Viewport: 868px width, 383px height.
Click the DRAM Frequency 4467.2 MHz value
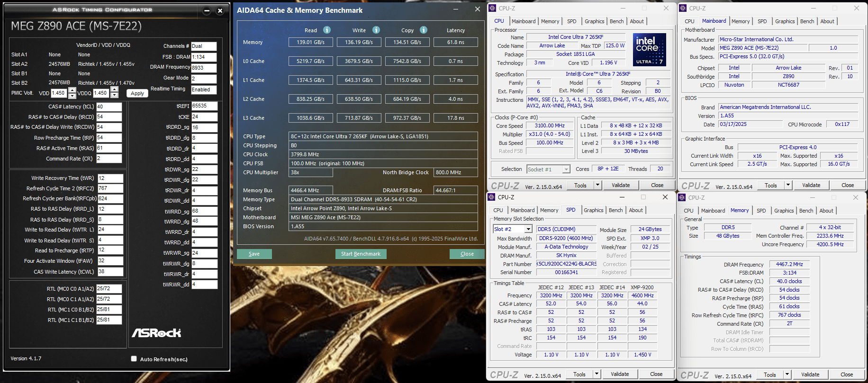(789, 264)
